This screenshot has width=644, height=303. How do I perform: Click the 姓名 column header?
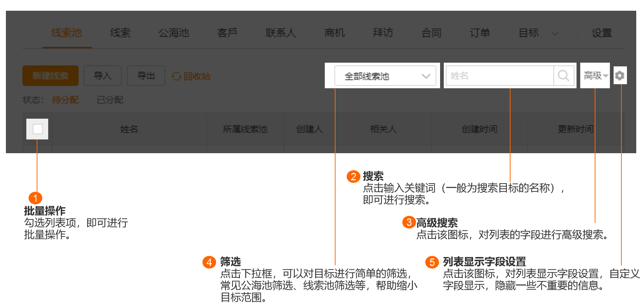point(129,129)
